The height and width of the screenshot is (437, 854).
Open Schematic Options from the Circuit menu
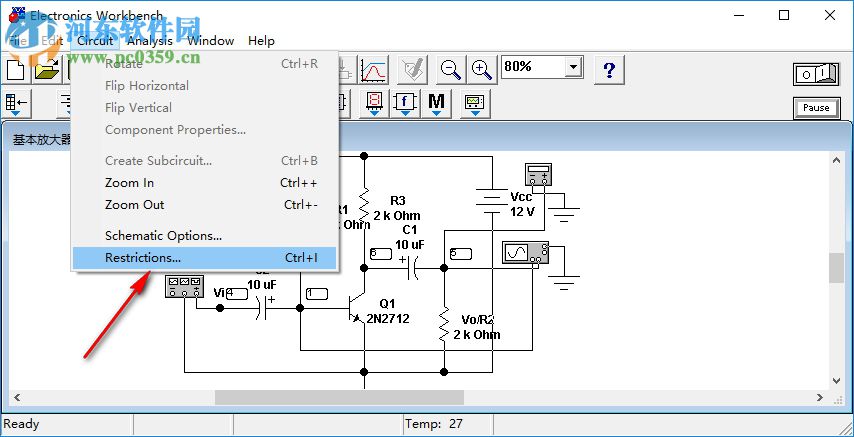pyautogui.click(x=204, y=236)
